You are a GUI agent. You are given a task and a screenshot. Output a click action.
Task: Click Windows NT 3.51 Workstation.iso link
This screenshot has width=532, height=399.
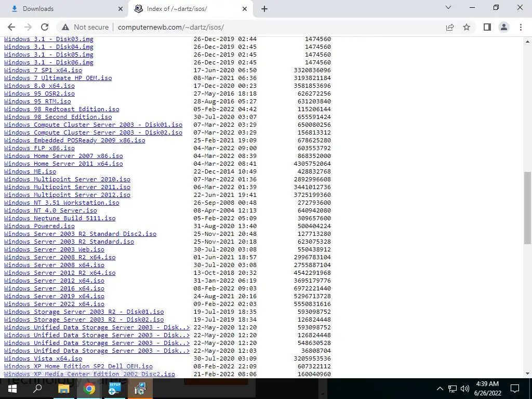click(62, 203)
